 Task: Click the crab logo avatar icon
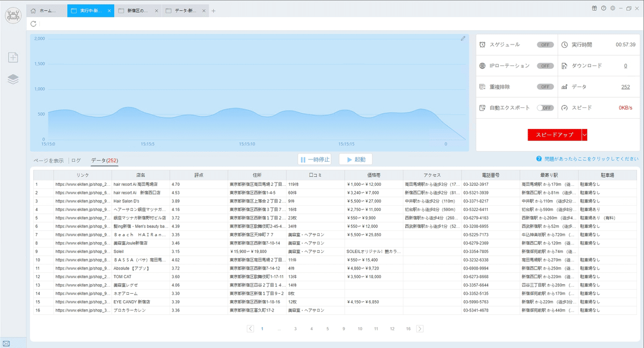(13, 15)
